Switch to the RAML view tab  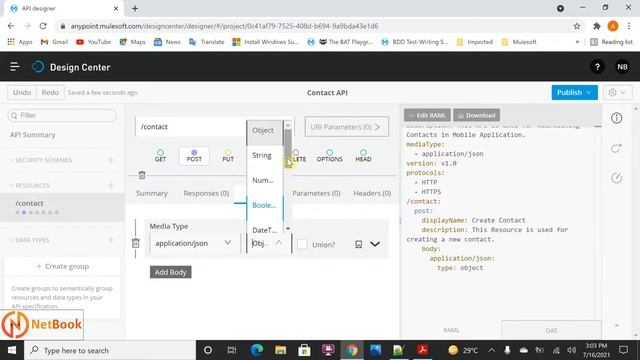click(451, 330)
